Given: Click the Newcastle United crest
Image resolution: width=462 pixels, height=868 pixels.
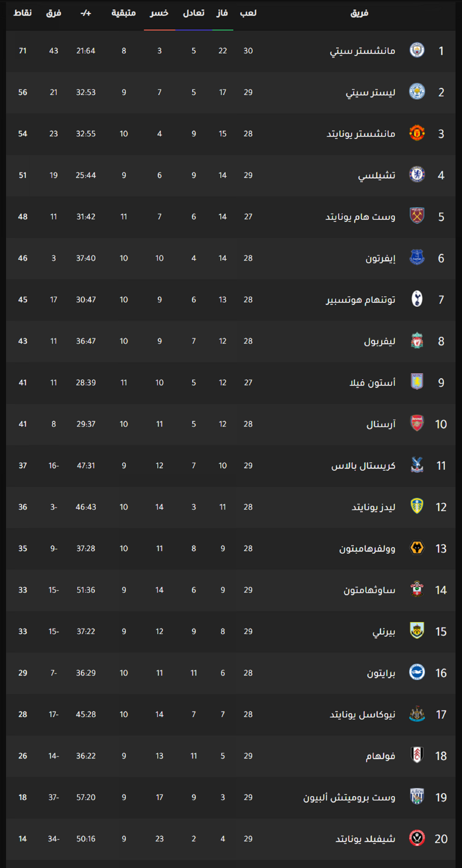Looking at the screenshot, I should pyautogui.click(x=417, y=714).
